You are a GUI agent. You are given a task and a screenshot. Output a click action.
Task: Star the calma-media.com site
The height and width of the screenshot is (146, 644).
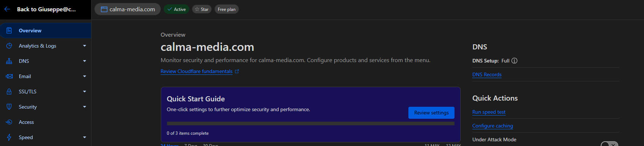[202, 9]
